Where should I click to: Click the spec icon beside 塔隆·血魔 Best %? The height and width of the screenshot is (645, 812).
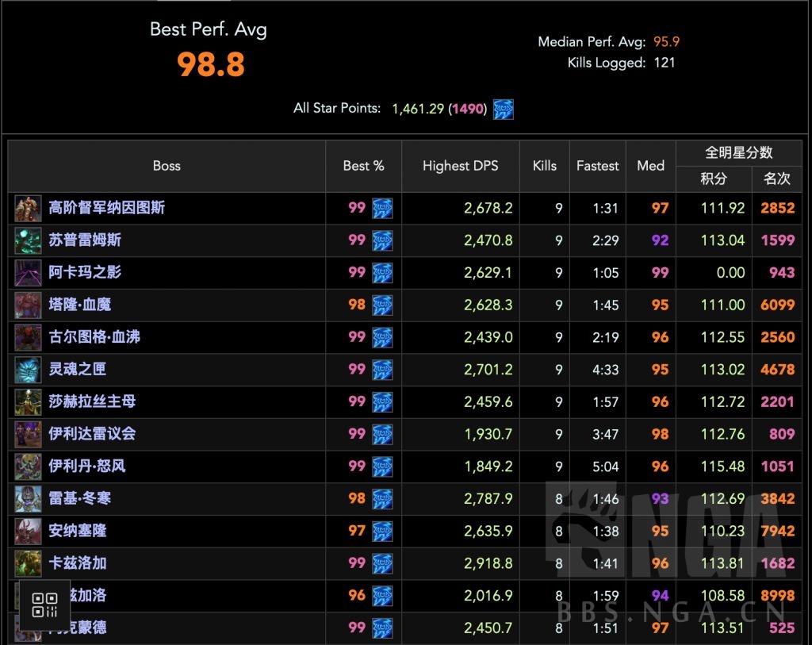pos(382,305)
